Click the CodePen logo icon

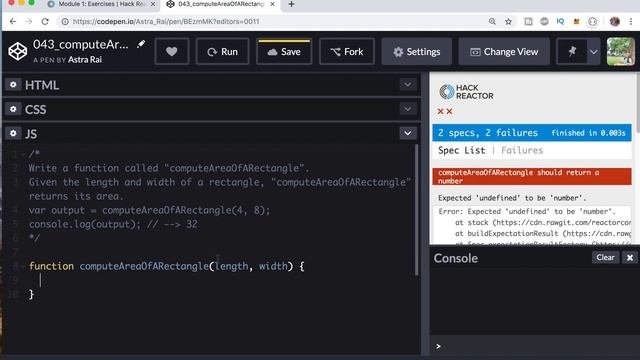click(18, 51)
